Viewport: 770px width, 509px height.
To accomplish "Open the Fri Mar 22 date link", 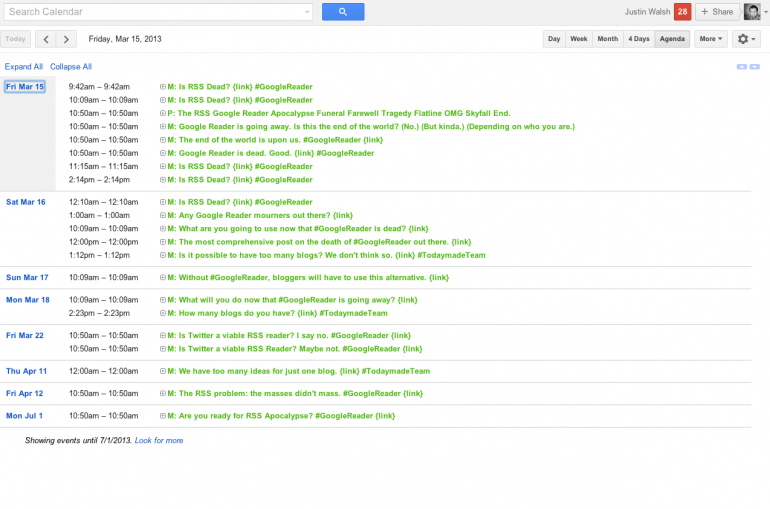I will pyautogui.click(x=25, y=336).
